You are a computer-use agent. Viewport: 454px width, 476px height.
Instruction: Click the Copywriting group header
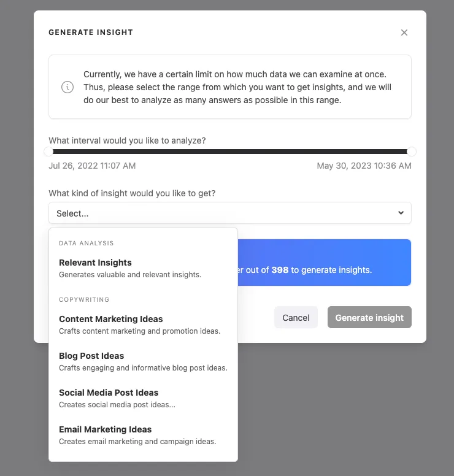(84, 299)
